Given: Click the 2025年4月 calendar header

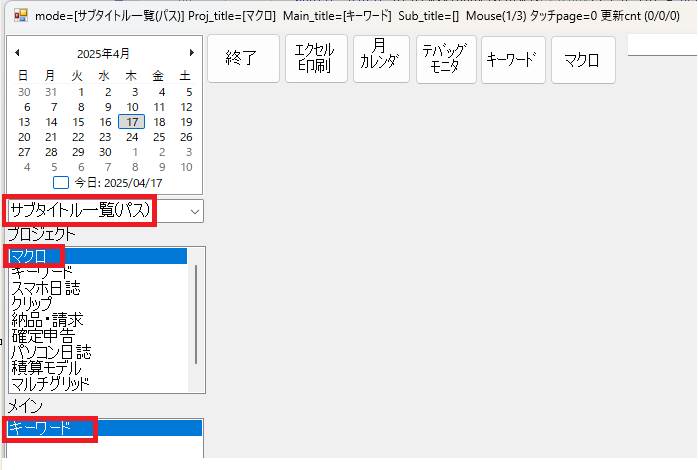Looking at the screenshot, I should (x=104, y=53).
